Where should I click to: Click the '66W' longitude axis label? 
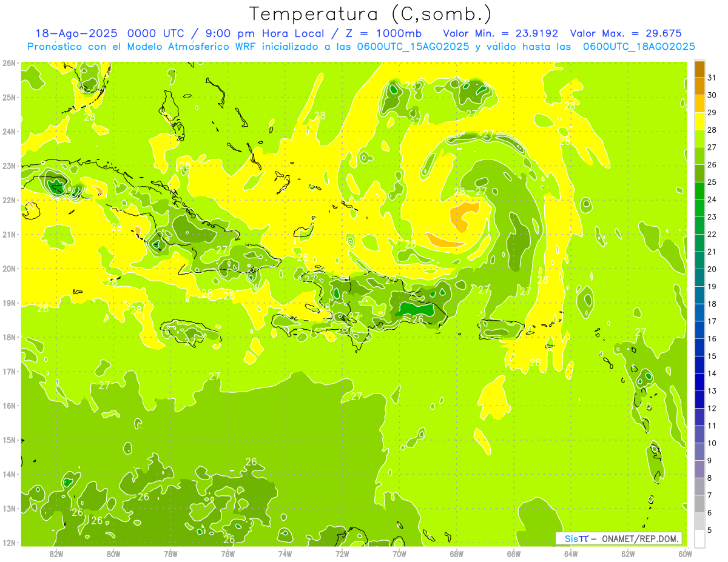(514, 554)
